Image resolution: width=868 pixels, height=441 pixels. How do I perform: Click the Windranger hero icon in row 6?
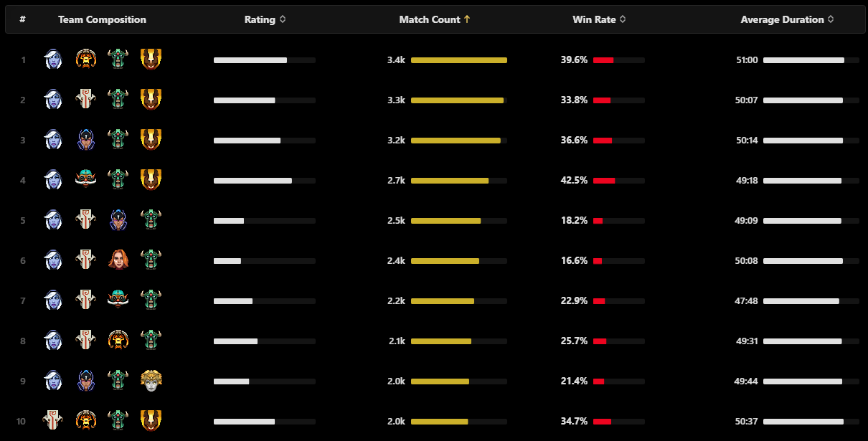pos(118,260)
